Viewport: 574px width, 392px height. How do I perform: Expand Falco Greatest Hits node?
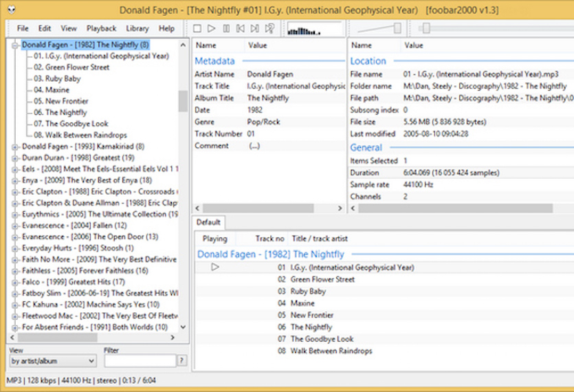[x=15, y=283]
